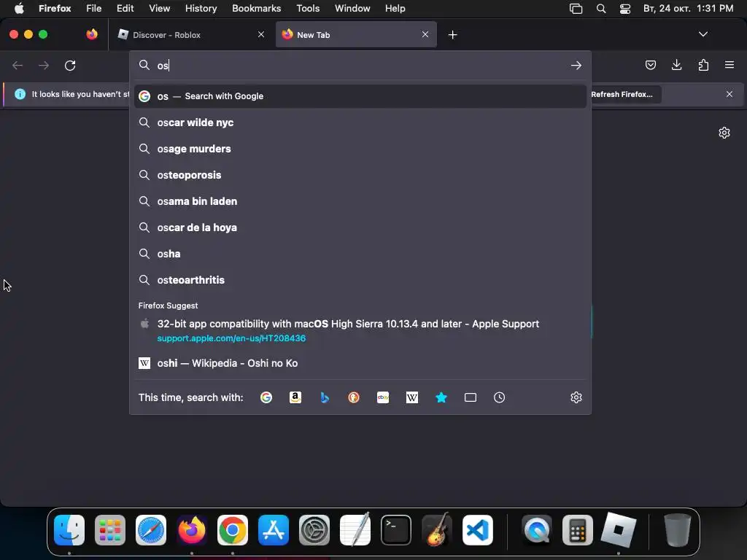Viewport: 747px width, 560px height.
Task: Pick the 'osage murders' suggestion
Action: (360, 149)
